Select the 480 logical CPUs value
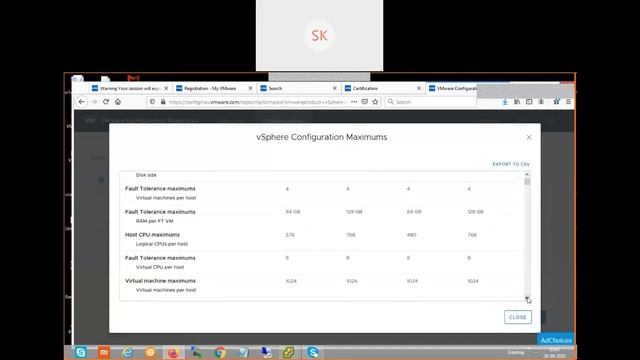 (x=411, y=235)
